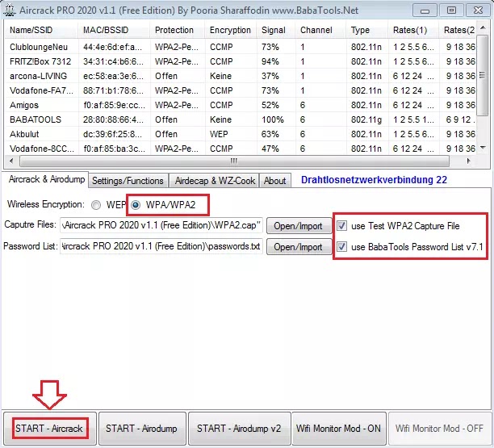The width and height of the screenshot is (494, 448).
Task: Select the ClubloungeNeu network row
Action: (240, 47)
